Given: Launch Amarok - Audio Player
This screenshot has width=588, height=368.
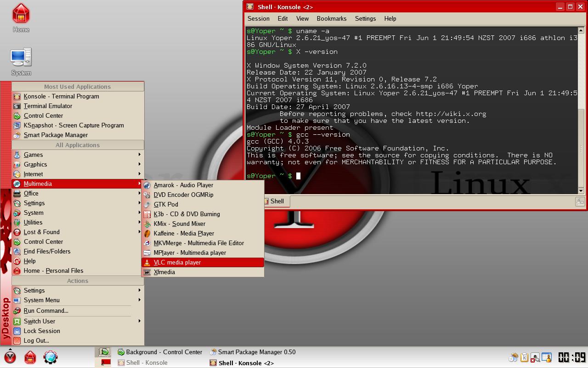Looking at the screenshot, I should tap(203, 185).
